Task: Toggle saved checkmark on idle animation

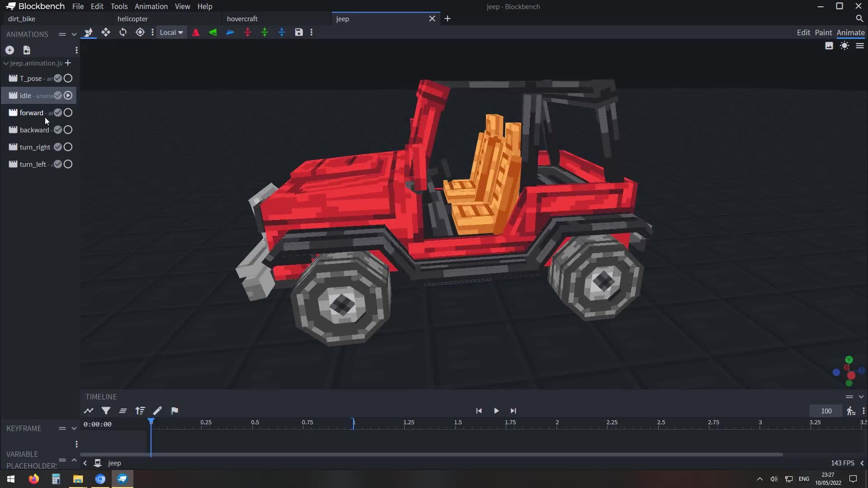Action: 58,95
